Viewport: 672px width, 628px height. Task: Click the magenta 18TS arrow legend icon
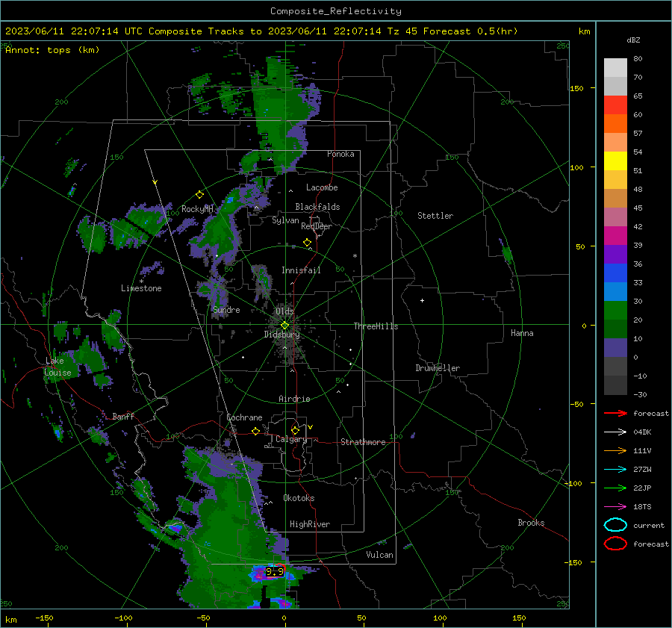coord(615,507)
